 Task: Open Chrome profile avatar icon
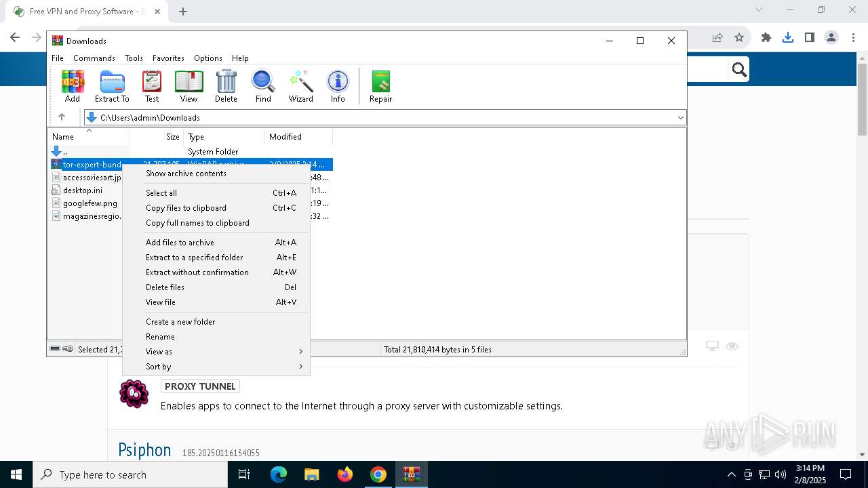[x=831, y=38]
